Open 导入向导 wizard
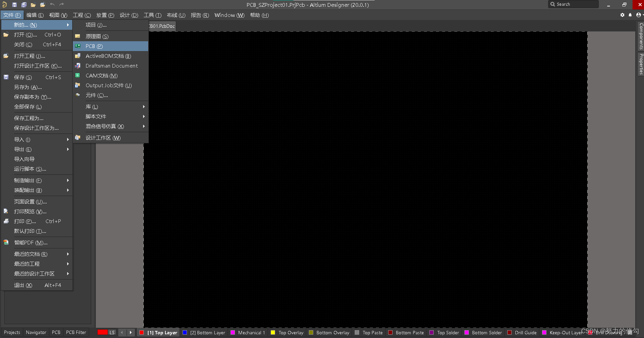 (x=37, y=159)
